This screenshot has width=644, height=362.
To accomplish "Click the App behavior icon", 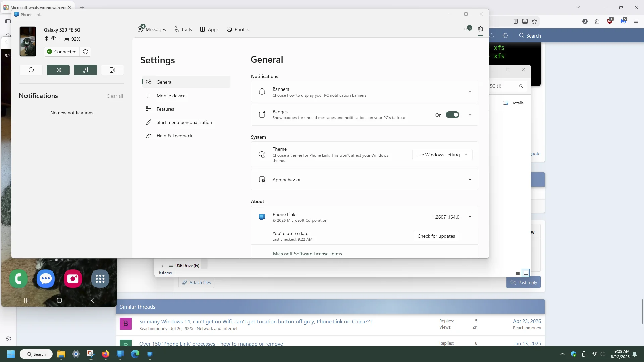I will [x=262, y=180].
